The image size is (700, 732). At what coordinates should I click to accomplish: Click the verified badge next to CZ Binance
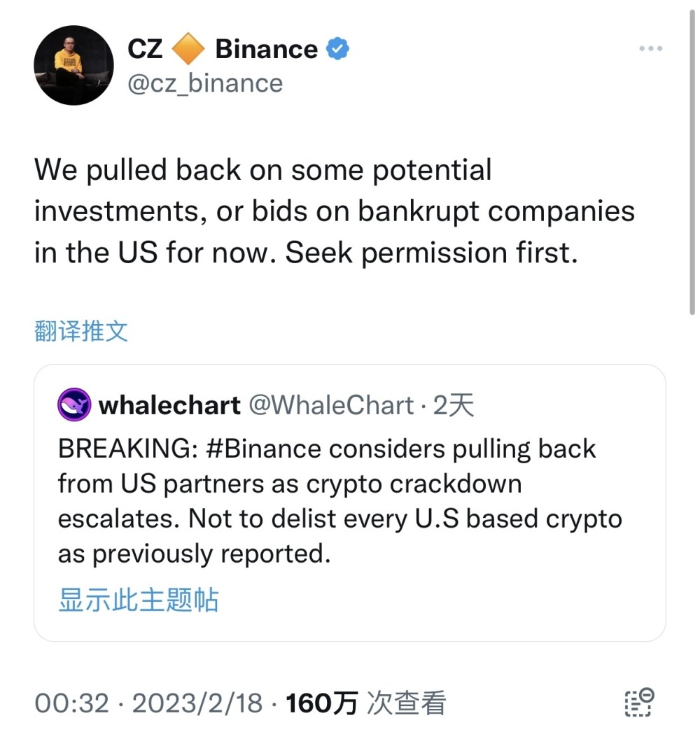point(337,48)
